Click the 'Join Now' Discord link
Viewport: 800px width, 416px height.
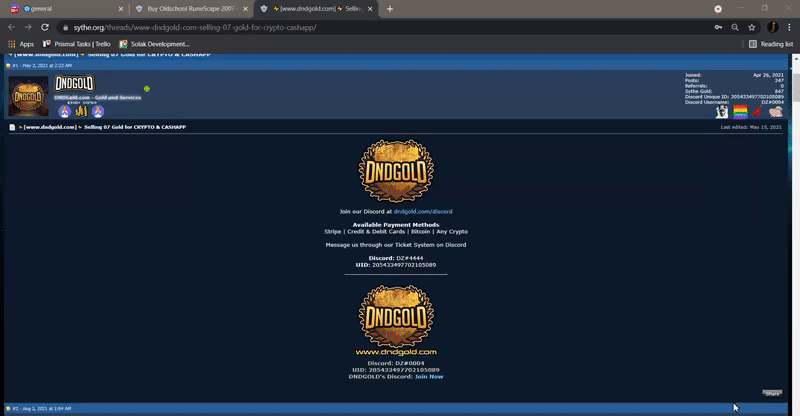(x=429, y=377)
